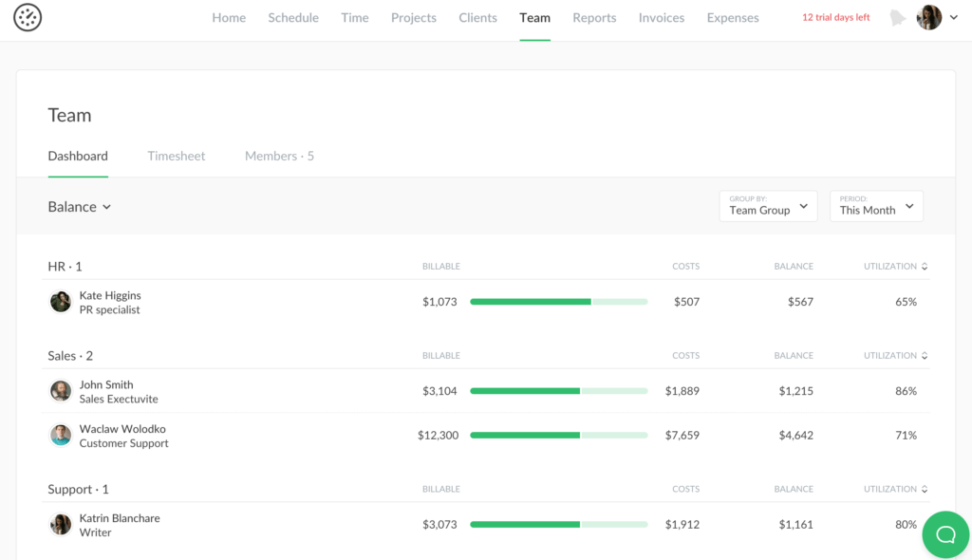Image resolution: width=972 pixels, height=560 pixels.
Task: Click the $3,104 billable value
Action: (439, 391)
